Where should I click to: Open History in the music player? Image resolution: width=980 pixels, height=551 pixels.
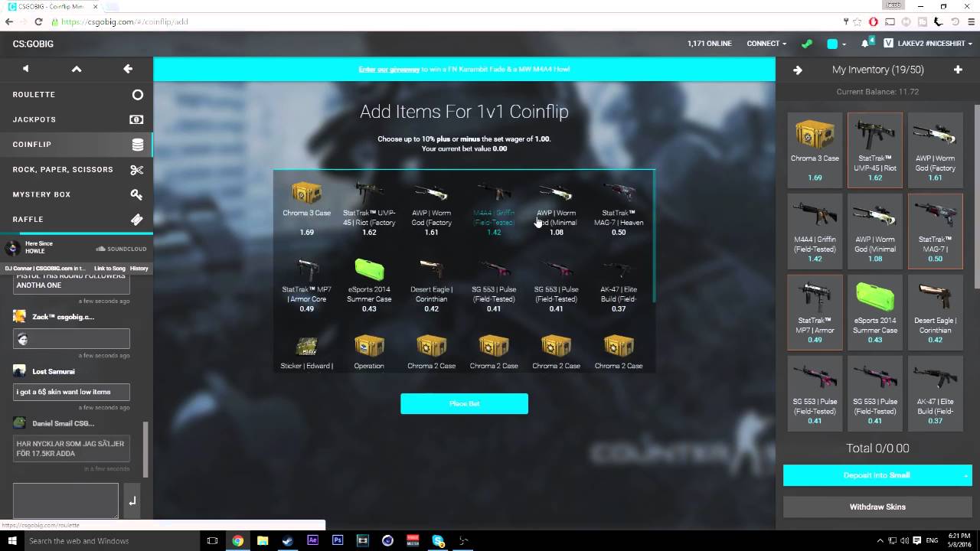139,269
